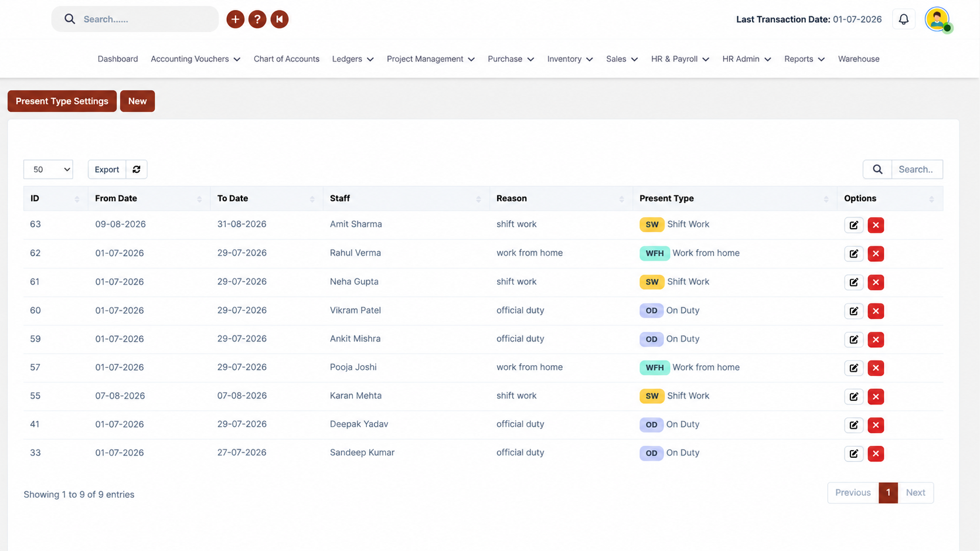
Task: Delete Rahul Verma's entry
Action: [x=876, y=254]
